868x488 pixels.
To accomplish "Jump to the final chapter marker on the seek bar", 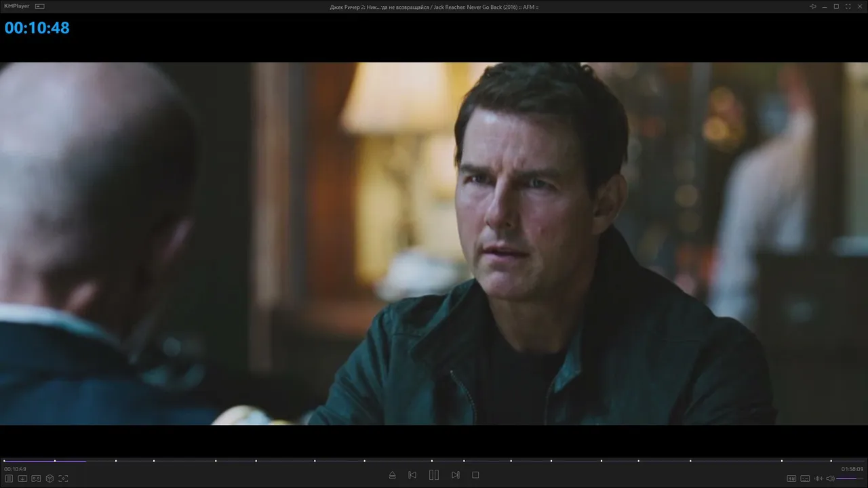I will pos(831,461).
